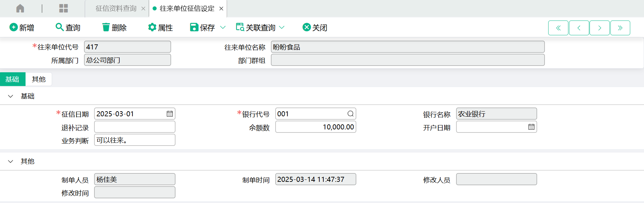The width and height of the screenshot is (644, 203).
Task: Click the 退补记录 input field
Action: pyautogui.click(x=135, y=127)
